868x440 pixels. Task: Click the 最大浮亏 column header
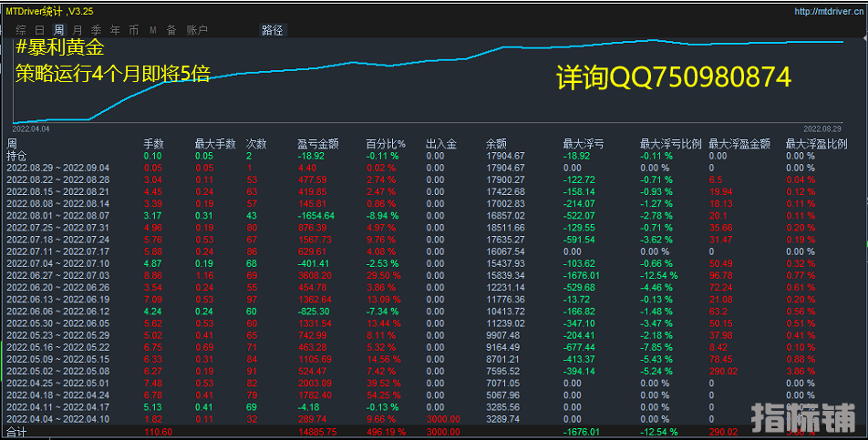coord(584,144)
